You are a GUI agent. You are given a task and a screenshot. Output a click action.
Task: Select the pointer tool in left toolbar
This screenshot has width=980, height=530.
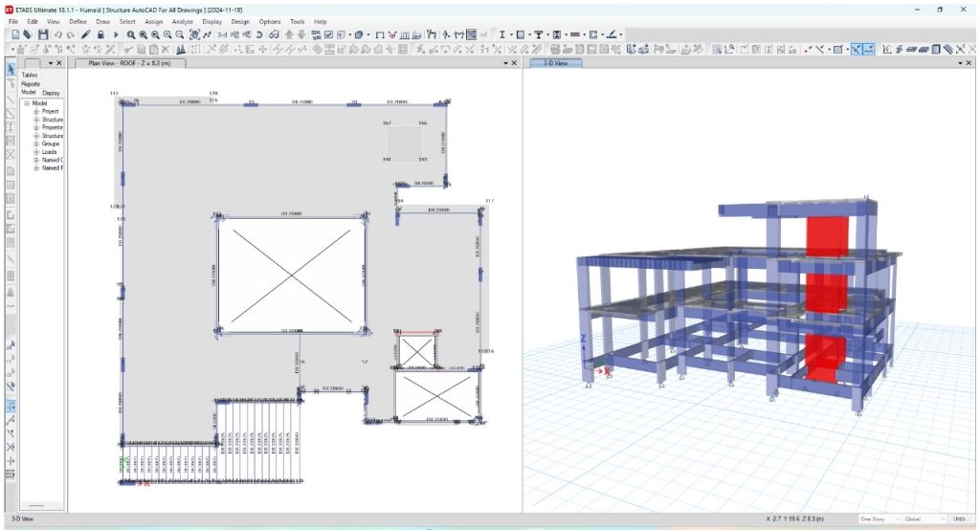(x=11, y=70)
